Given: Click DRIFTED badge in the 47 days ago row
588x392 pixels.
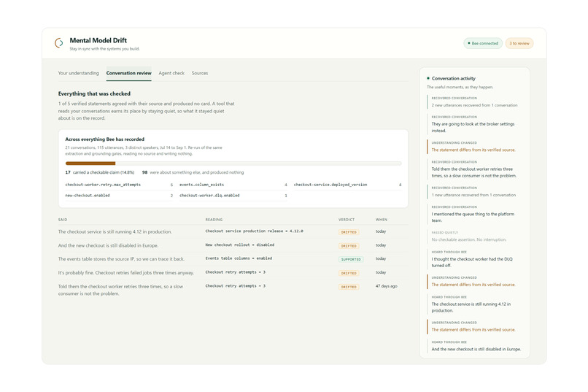Looking at the screenshot, I should click(349, 287).
